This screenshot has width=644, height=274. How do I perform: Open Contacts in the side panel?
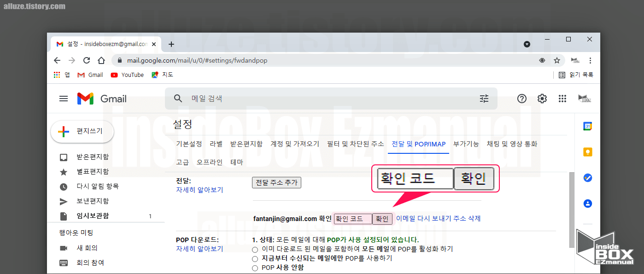pos(587,203)
